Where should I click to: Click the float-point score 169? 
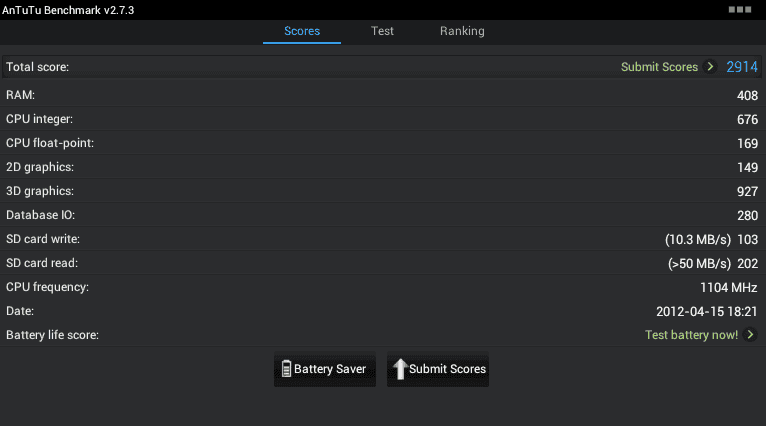pos(747,143)
